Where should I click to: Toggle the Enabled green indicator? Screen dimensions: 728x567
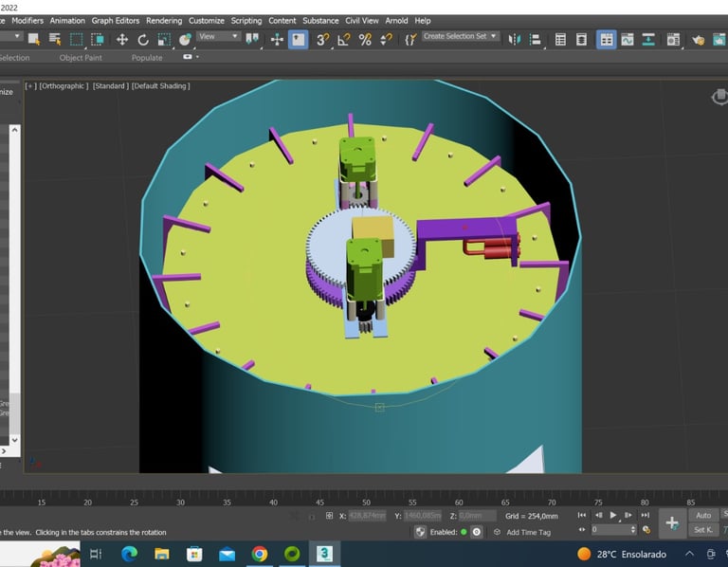(x=464, y=532)
